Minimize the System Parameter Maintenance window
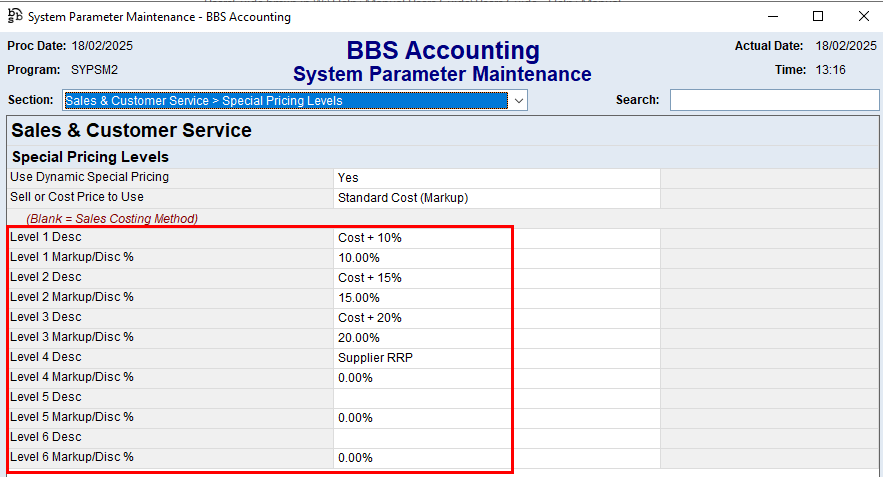This screenshot has height=477, width=883. [772, 16]
